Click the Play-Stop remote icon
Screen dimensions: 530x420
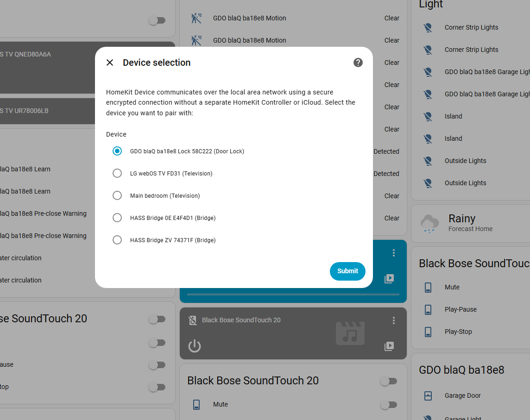click(428, 332)
